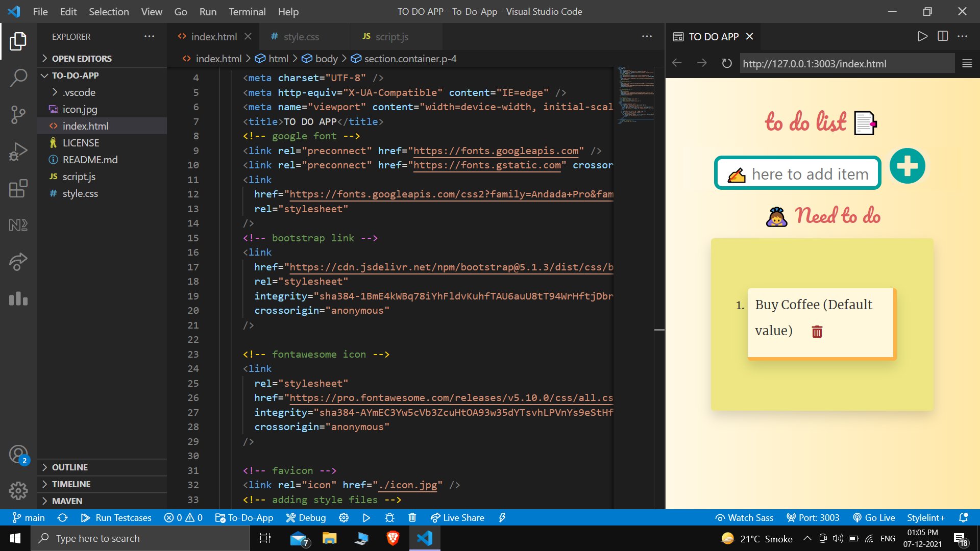Open the Search view in activity bar
The image size is (980, 551).
point(18,78)
